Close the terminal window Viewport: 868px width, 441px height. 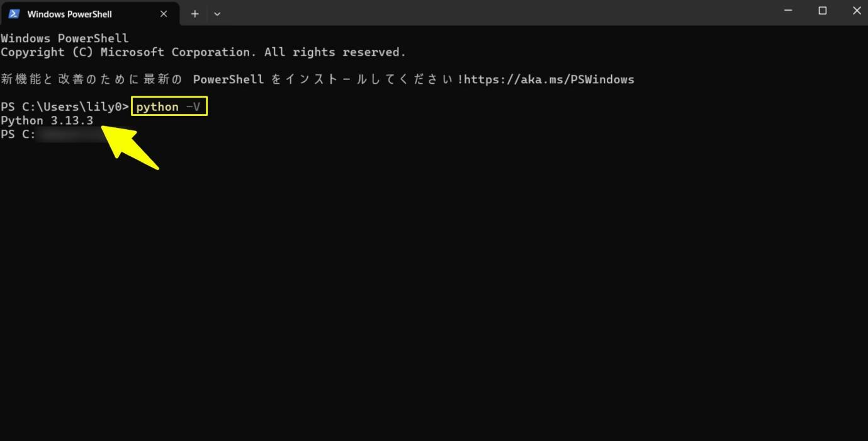click(856, 11)
